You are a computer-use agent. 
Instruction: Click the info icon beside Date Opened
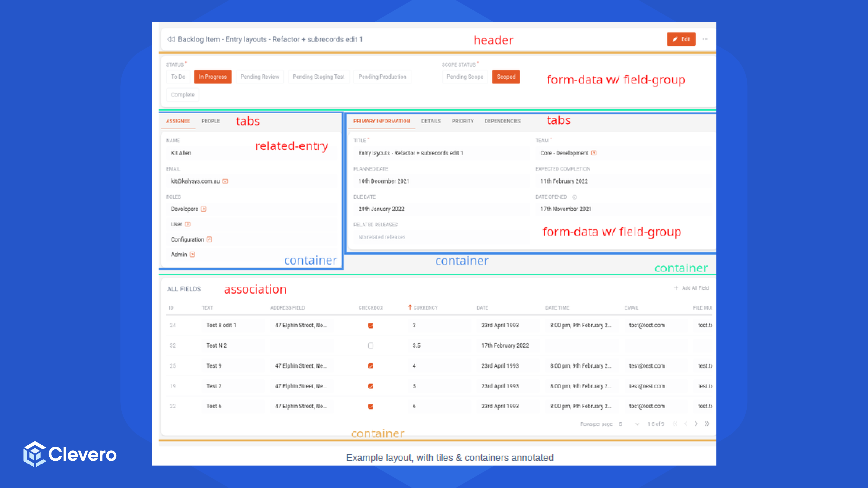click(574, 197)
